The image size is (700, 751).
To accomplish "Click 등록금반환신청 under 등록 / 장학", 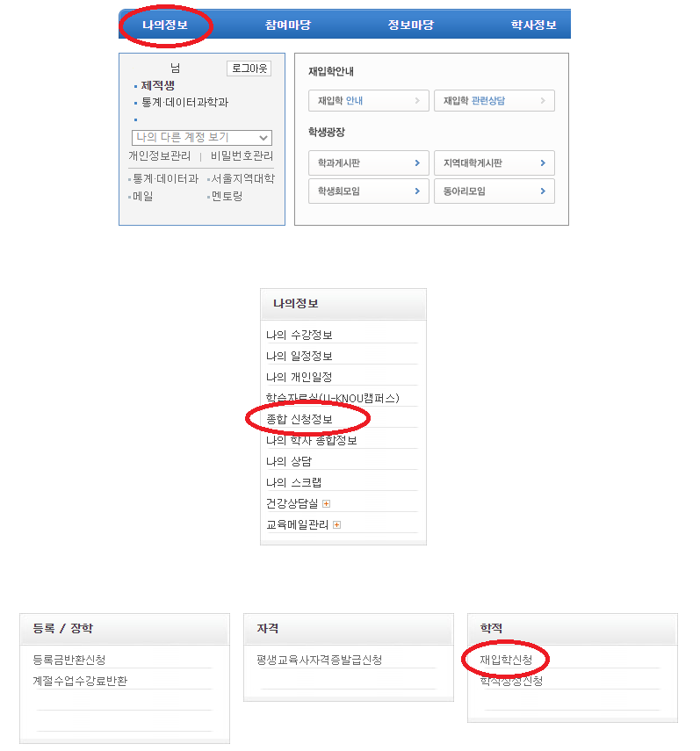I will (69, 660).
